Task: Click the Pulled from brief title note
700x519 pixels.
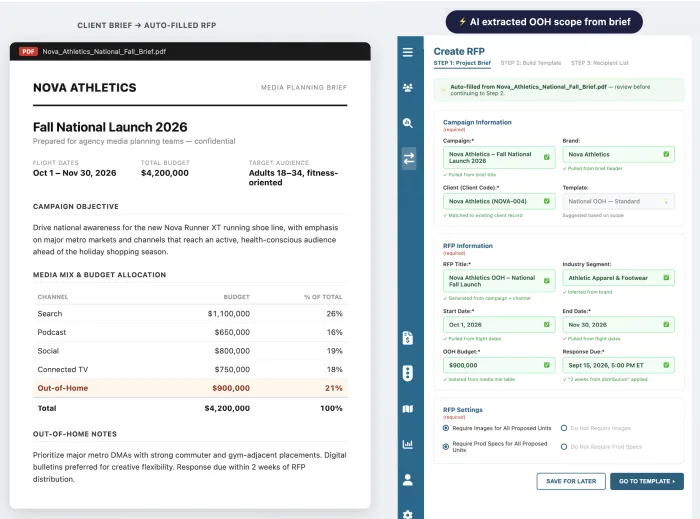Action: 469,174
